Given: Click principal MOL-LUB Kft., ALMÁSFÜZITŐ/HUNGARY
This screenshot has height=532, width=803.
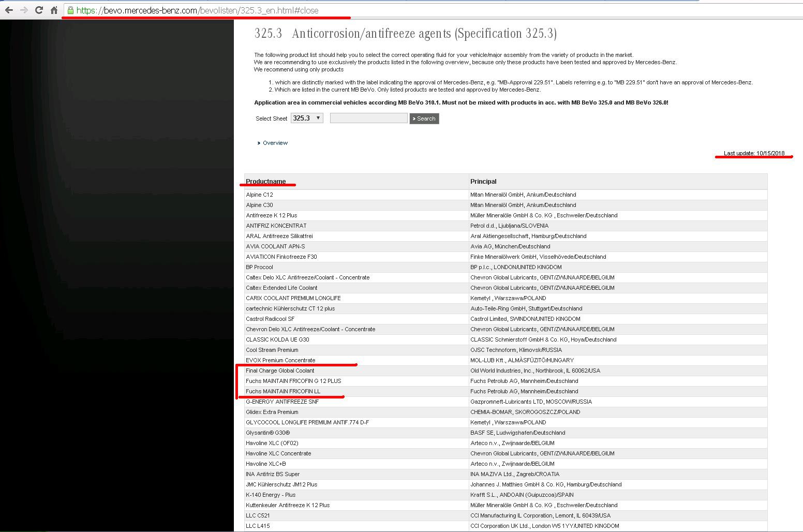Looking at the screenshot, I should point(522,360).
